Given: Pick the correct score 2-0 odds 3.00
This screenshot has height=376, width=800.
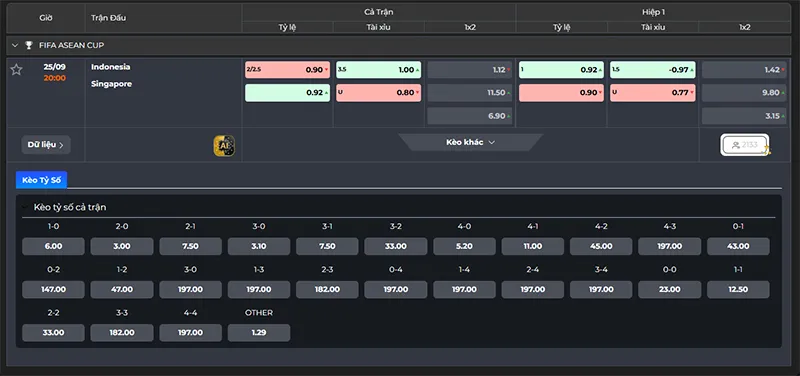Looking at the screenshot, I should pos(122,246).
